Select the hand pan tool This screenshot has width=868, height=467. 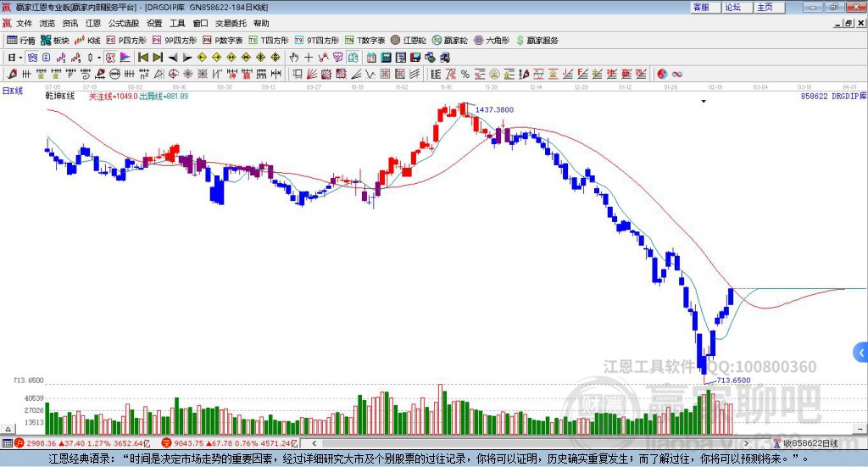tap(294, 58)
